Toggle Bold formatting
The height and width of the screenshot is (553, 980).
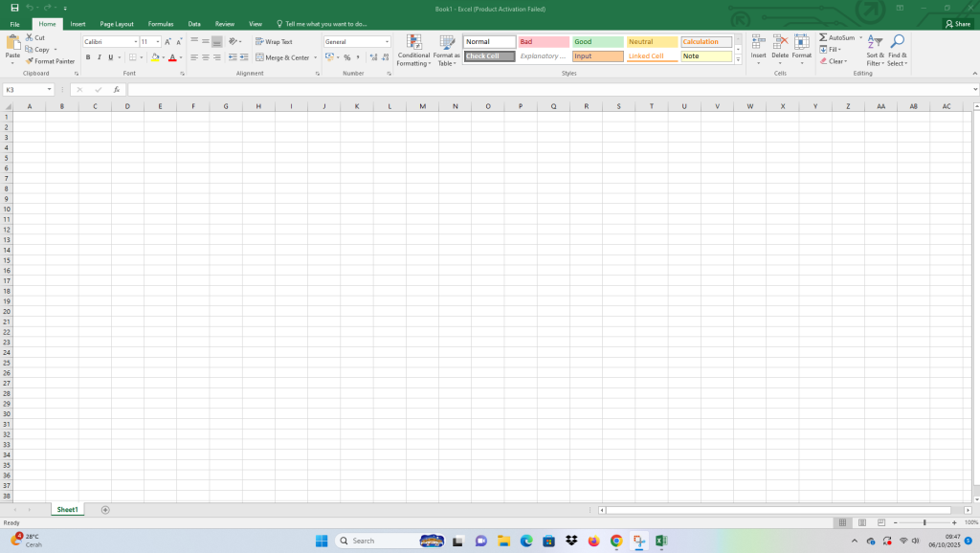pyautogui.click(x=87, y=57)
